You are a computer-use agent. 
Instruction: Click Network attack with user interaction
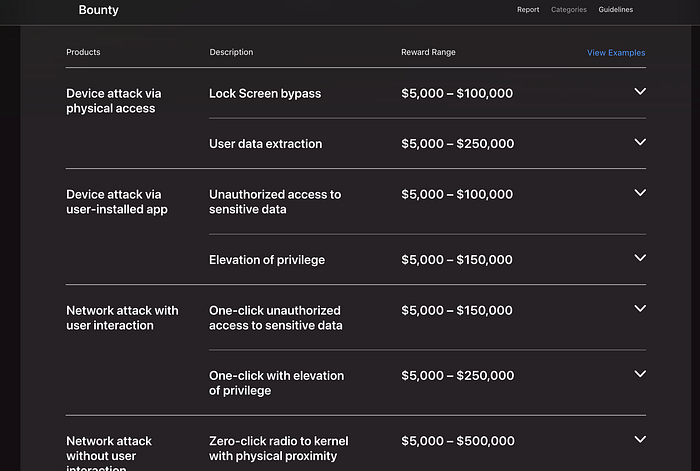(122, 318)
